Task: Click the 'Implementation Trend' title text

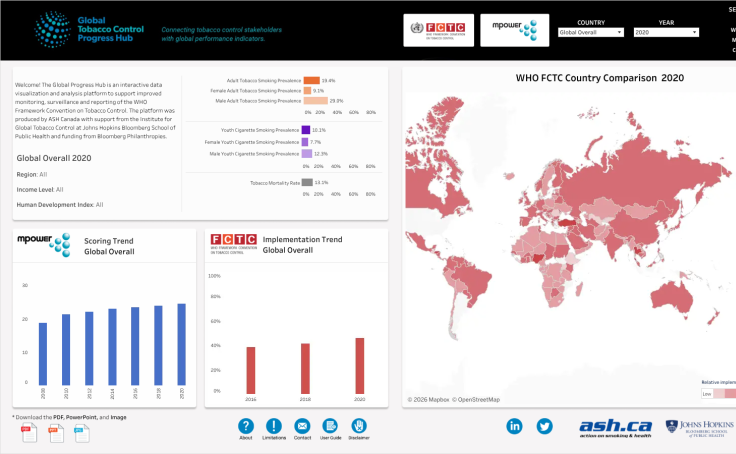Action: point(303,239)
